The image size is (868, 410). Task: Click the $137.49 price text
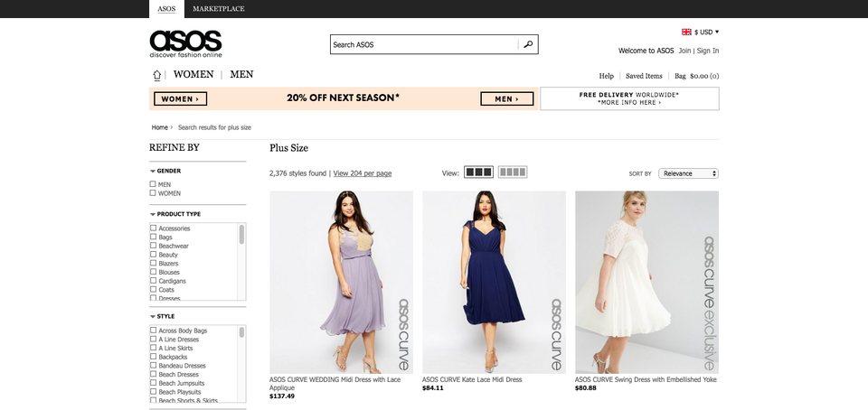(282, 396)
